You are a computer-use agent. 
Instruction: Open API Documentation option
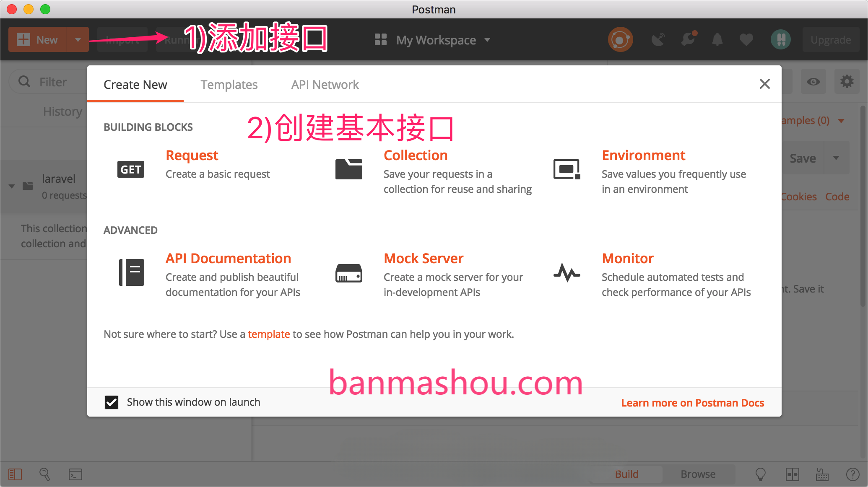tap(228, 258)
